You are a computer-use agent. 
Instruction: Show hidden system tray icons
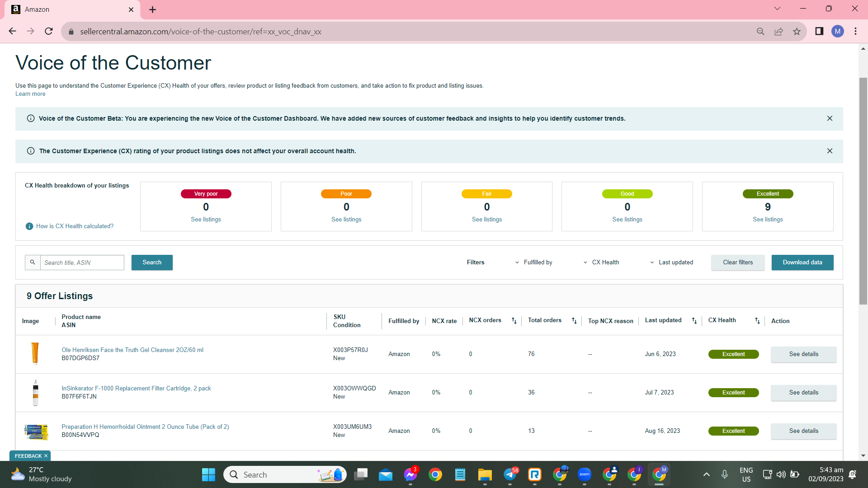(x=707, y=474)
